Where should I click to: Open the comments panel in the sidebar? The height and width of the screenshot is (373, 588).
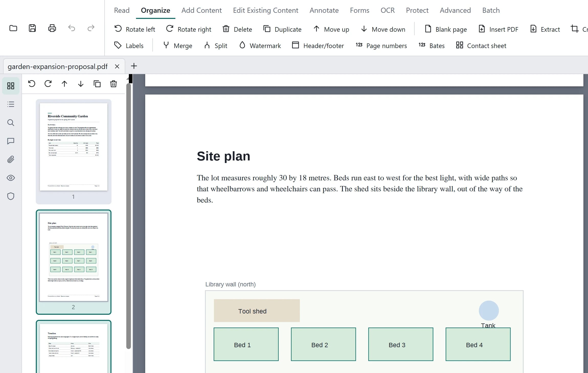pos(11,141)
